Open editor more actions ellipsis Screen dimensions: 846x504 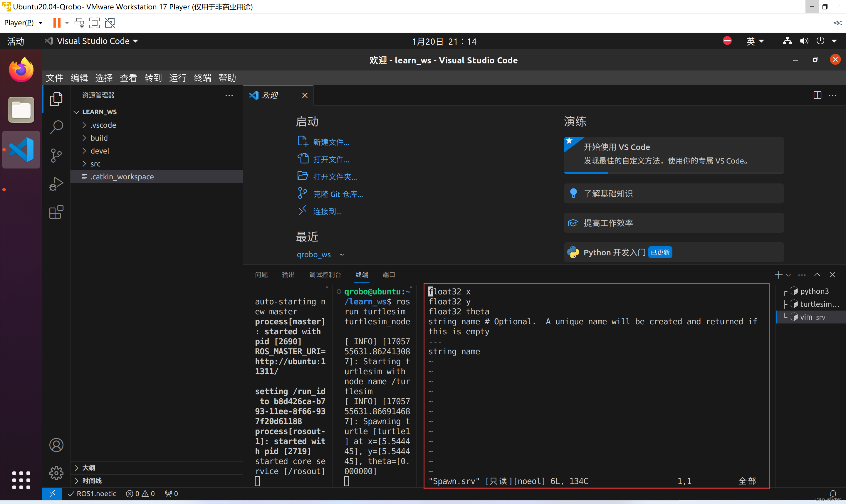833,95
